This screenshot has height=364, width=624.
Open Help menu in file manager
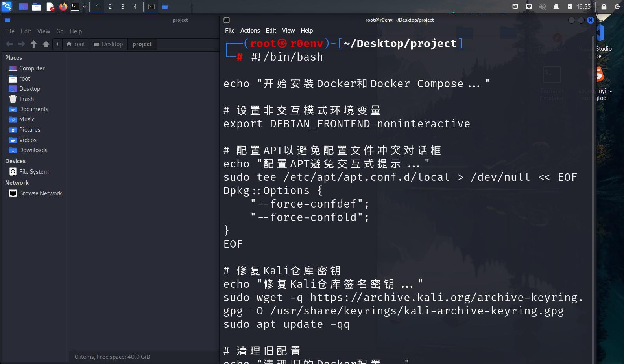click(x=76, y=31)
